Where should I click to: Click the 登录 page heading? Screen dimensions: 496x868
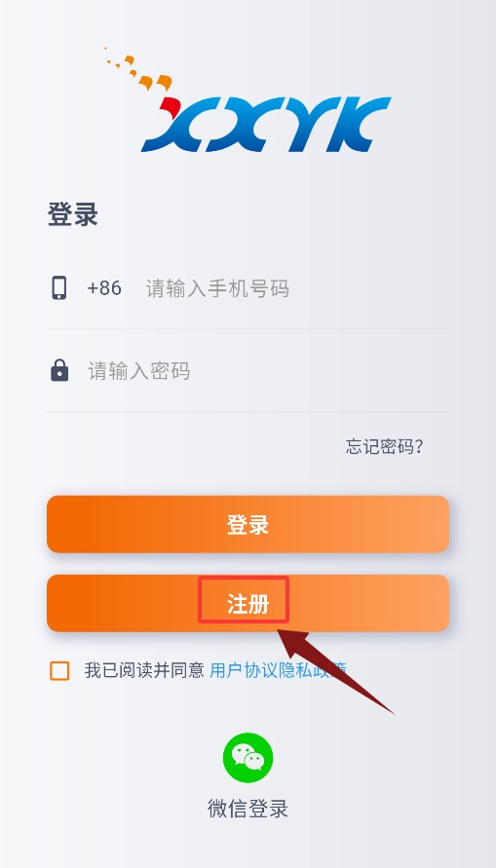(72, 214)
